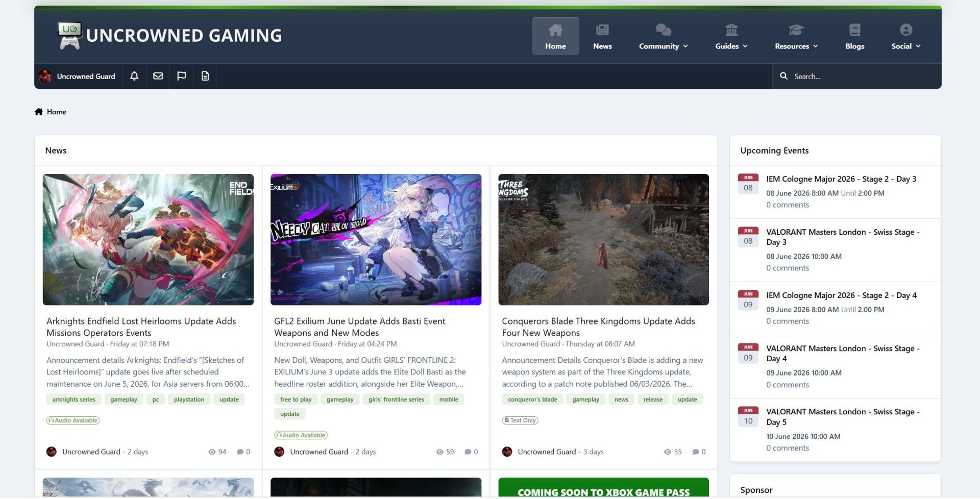
Task: Open the GFL2 Exilium June Update article title
Action: click(360, 327)
